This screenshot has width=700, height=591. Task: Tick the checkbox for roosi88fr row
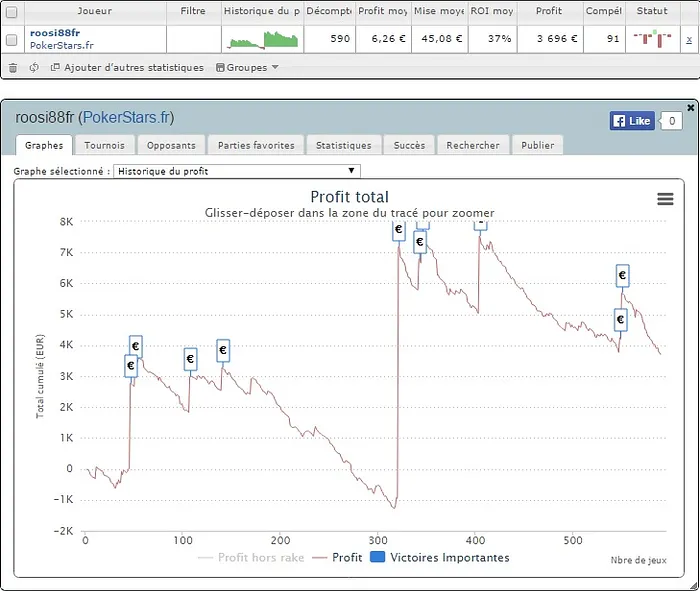tap(12, 40)
